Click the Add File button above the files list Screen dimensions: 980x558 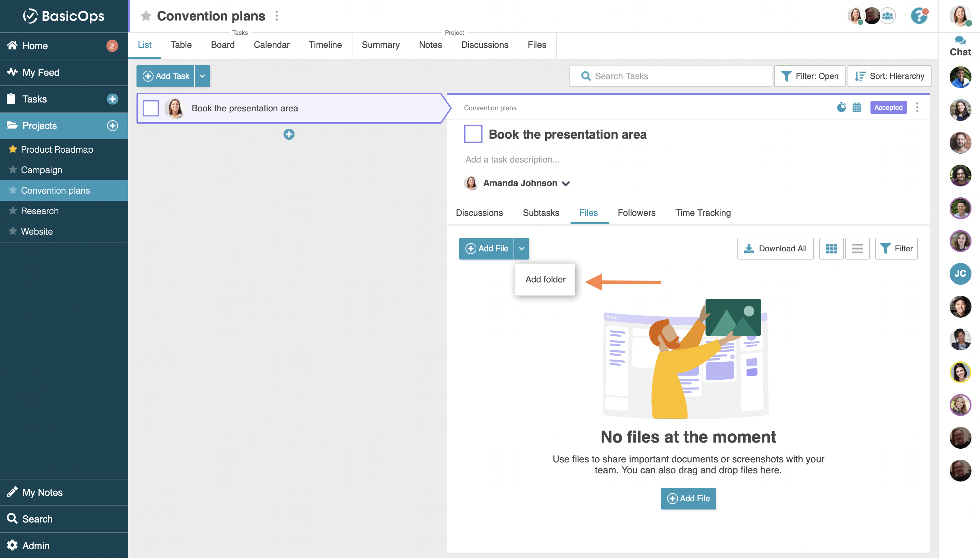tap(486, 248)
